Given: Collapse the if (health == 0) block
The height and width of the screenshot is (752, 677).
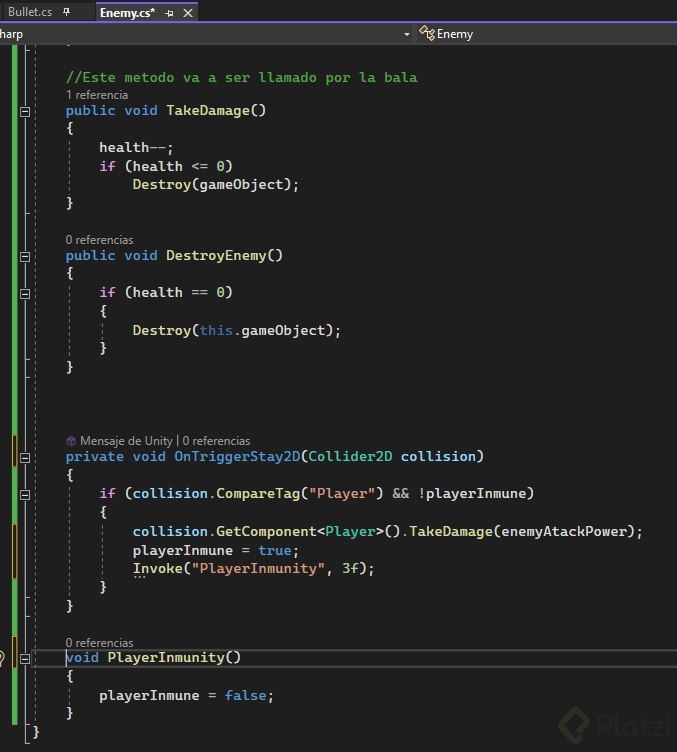Looking at the screenshot, I should (x=25, y=294).
